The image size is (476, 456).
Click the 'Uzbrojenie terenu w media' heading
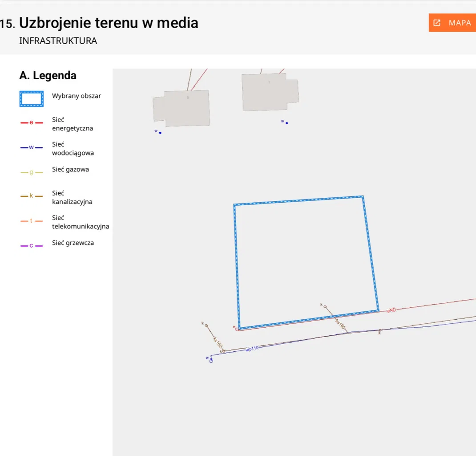tap(109, 23)
